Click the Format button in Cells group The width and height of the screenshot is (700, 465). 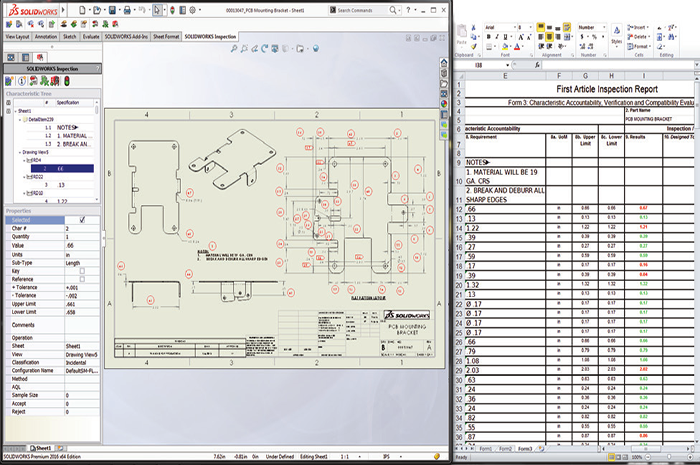point(640,46)
